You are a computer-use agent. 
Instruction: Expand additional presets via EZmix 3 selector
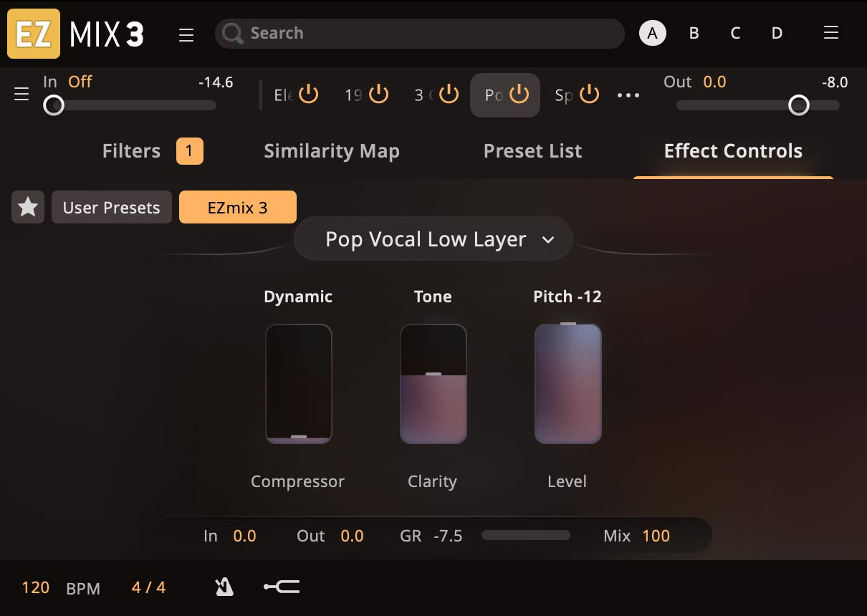pos(237,207)
